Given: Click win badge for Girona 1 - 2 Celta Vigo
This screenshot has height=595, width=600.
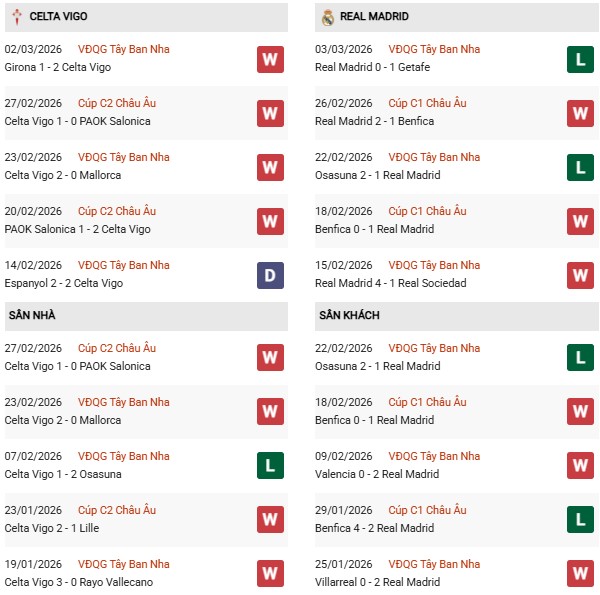Looking at the screenshot, I should point(270,59).
